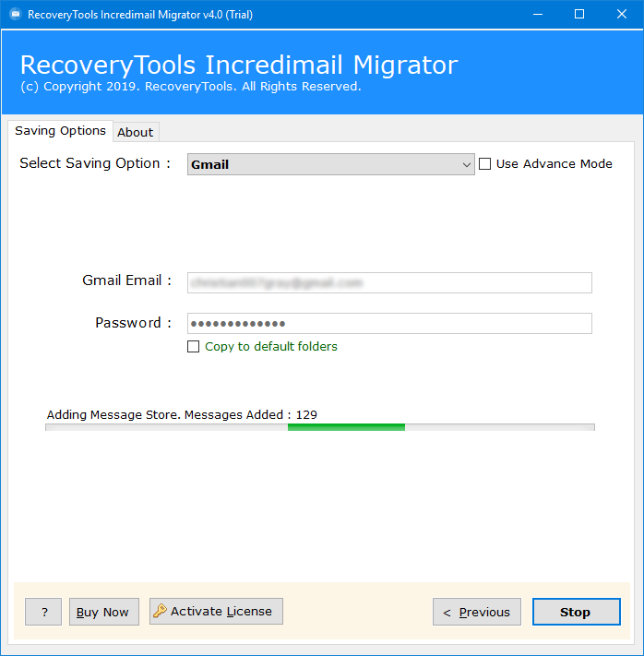The image size is (644, 656).
Task: Click inside the Password field
Action: click(x=389, y=324)
